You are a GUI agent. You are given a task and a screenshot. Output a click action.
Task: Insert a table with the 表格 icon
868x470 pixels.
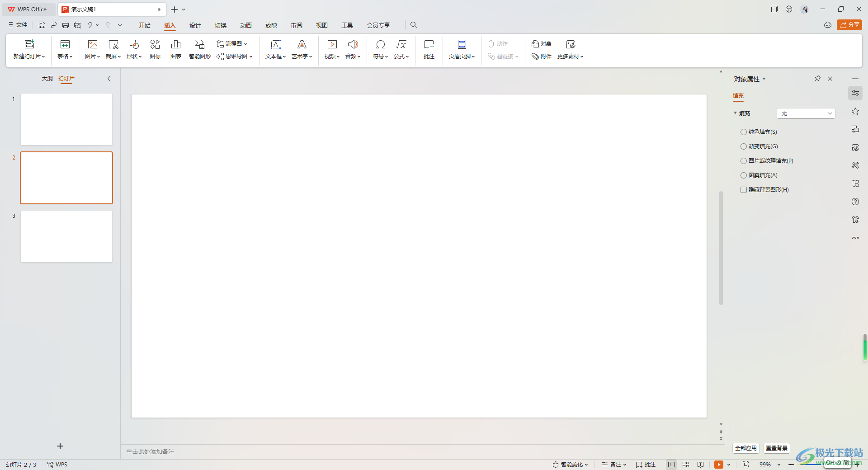65,44
